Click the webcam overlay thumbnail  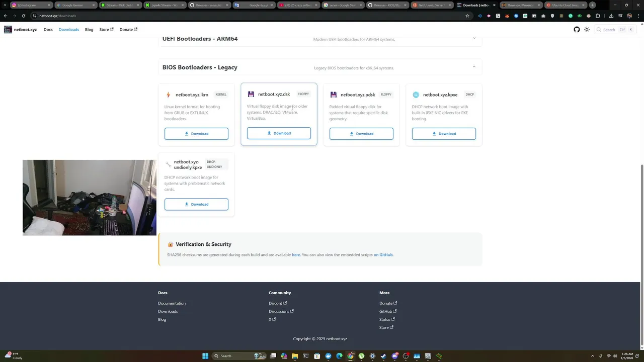(90, 198)
